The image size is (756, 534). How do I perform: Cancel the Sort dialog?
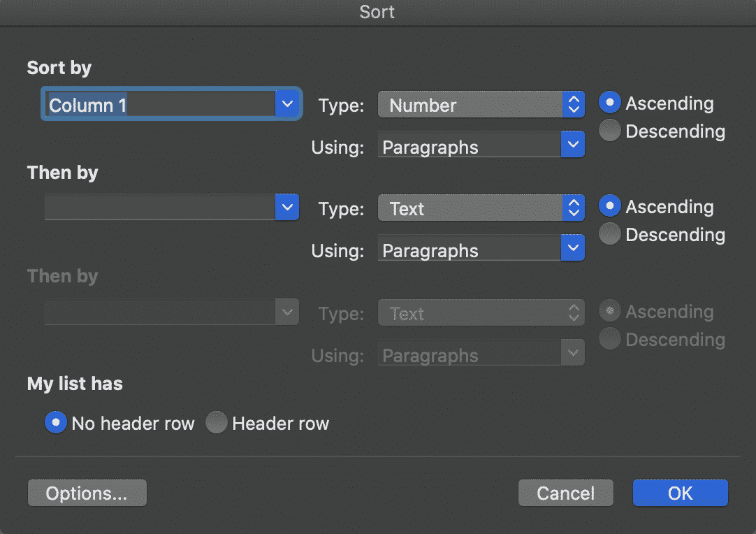coord(565,493)
